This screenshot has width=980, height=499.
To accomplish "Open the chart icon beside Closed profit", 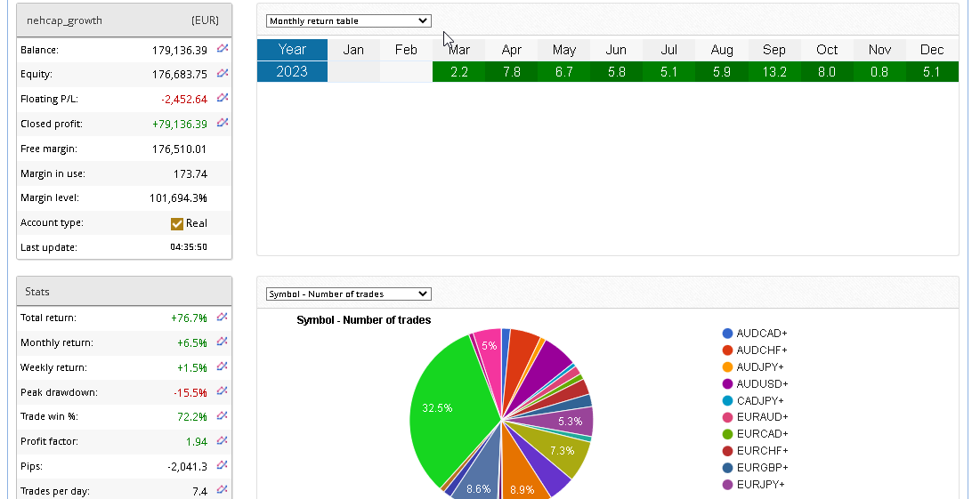I will coord(223,124).
